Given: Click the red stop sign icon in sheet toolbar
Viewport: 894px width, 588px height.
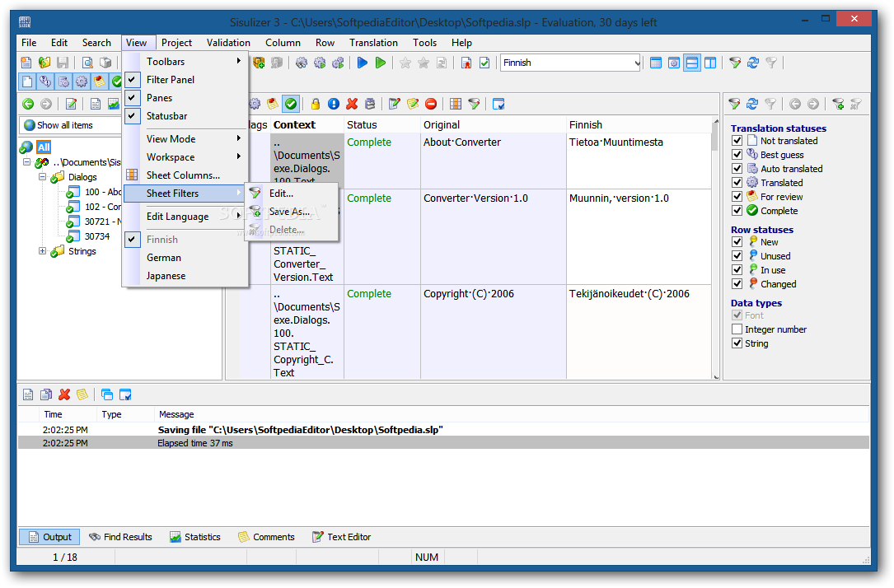Looking at the screenshot, I should [431, 104].
